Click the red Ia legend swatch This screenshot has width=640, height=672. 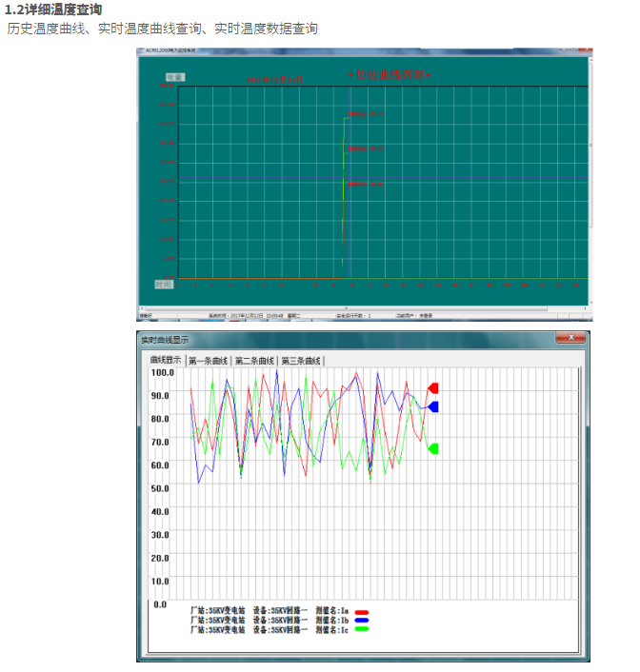[362, 612]
